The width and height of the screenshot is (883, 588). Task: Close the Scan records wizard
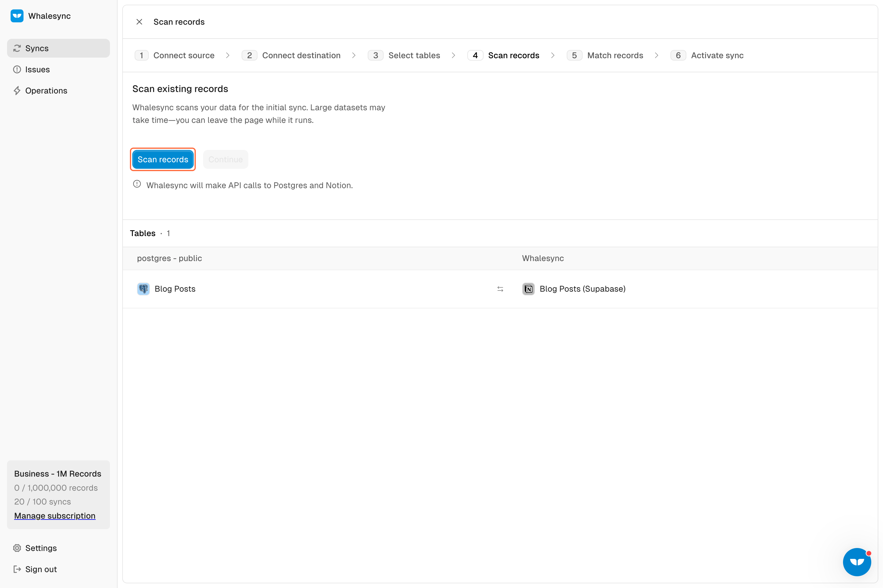[x=139, y=22]
